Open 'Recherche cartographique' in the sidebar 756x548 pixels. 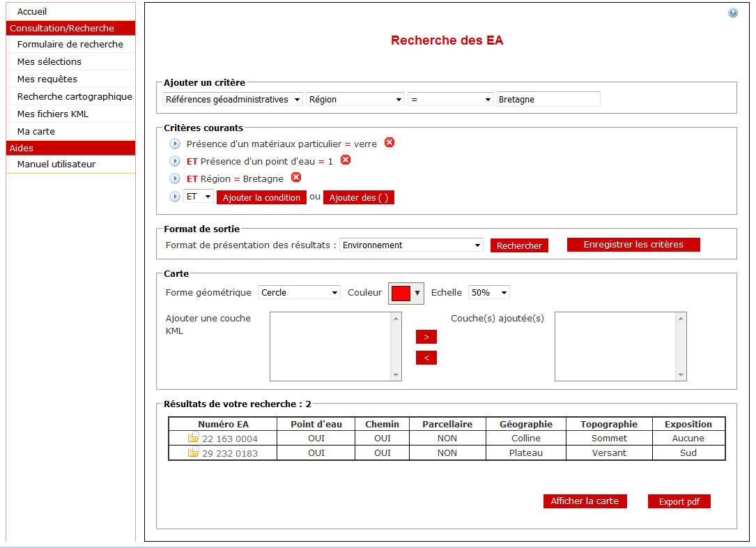(75, 97)
